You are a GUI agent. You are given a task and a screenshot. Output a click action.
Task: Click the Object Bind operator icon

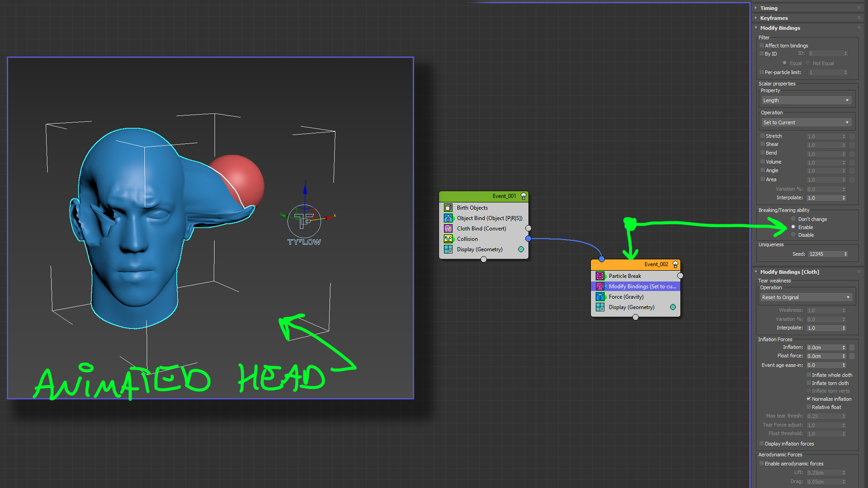(448, 218)
